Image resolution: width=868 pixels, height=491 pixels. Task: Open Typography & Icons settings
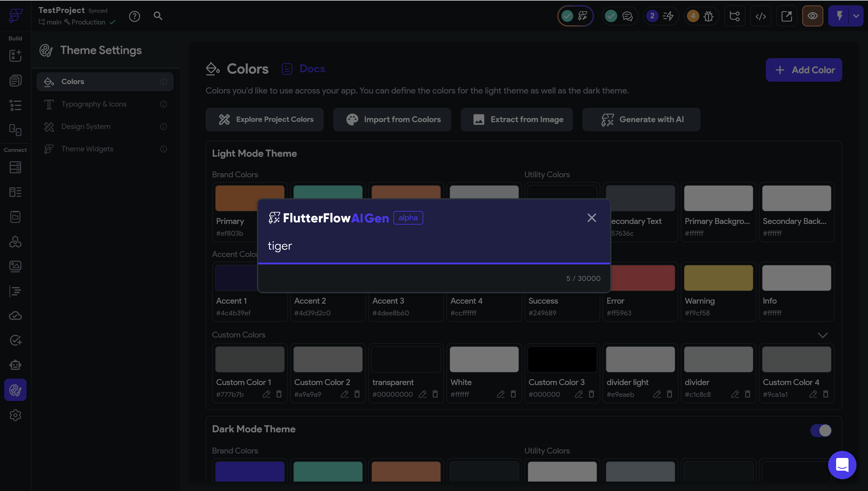click(94, 104)
